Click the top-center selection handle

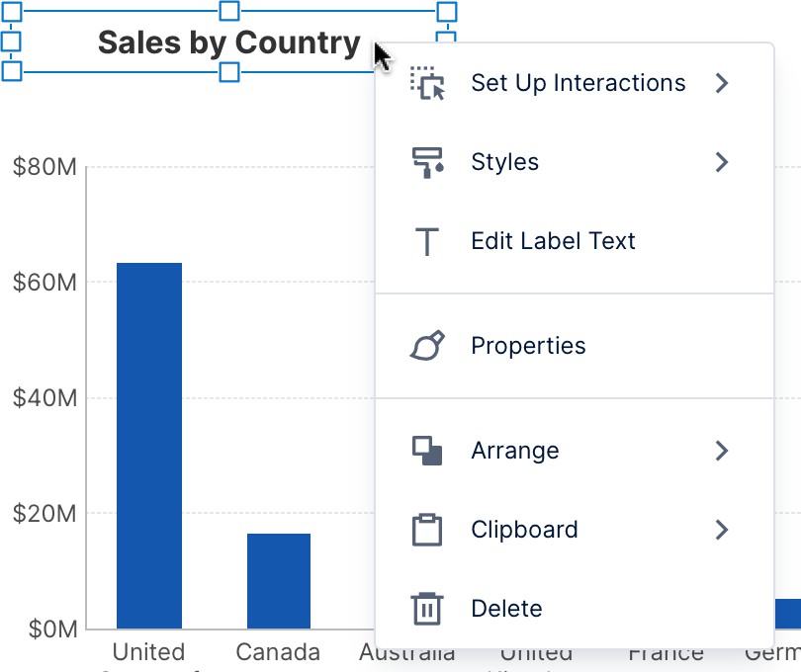[x=229, y=11]
